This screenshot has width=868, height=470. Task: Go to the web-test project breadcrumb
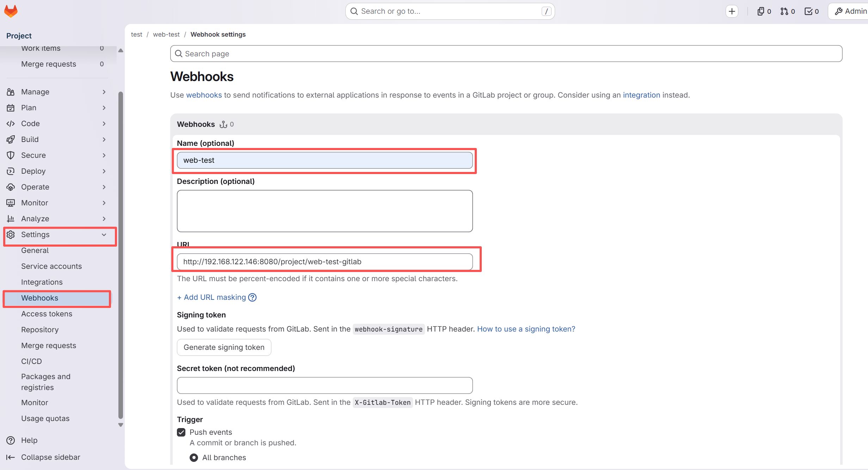tap(166, 35)
